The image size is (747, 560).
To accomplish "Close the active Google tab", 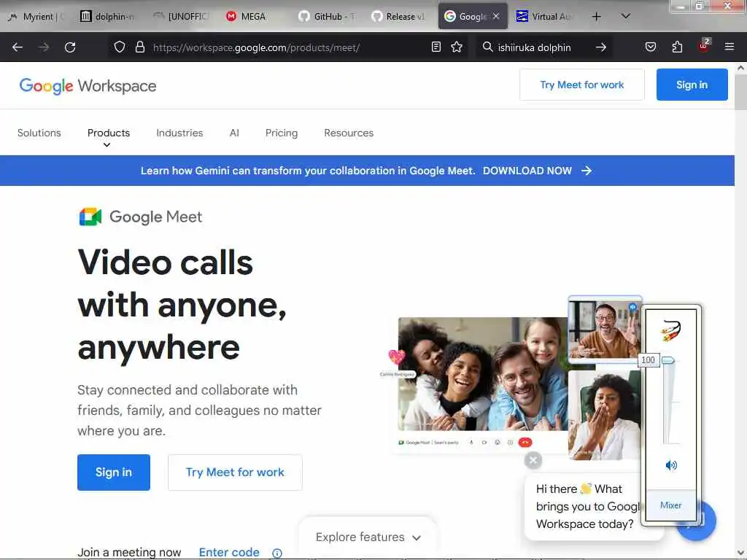I will pyautogui.click(x=496, y=16).
